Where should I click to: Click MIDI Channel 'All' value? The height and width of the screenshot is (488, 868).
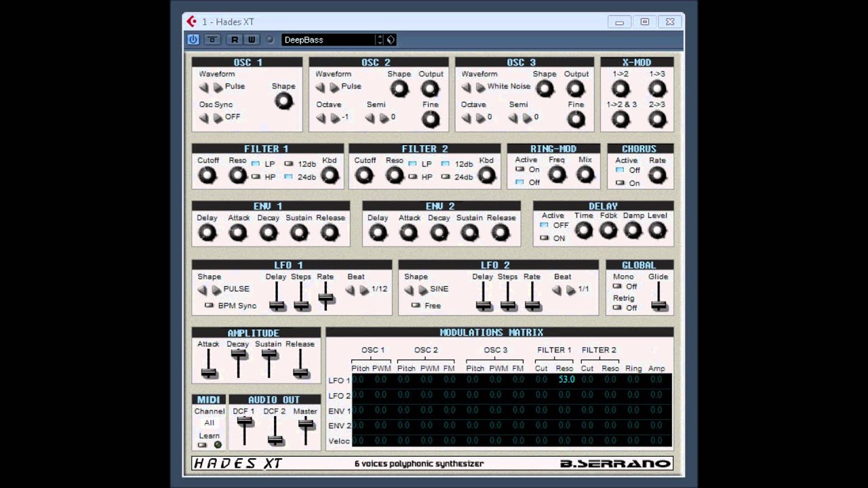pos(210,423)
